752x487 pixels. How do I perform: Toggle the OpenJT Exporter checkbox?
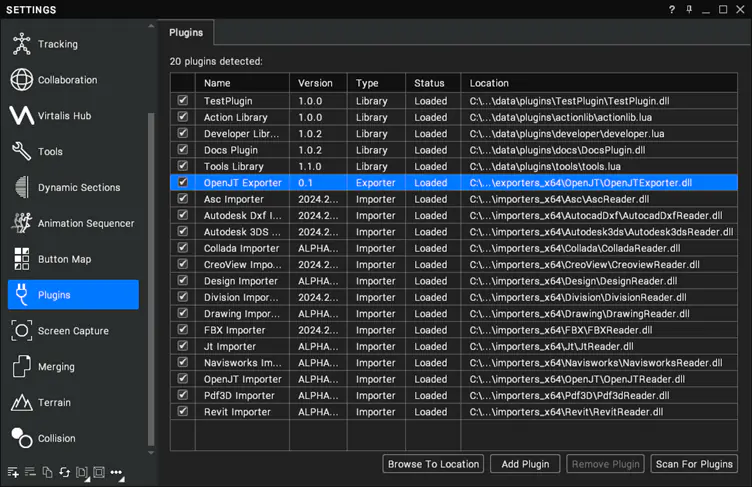point(183,182)
